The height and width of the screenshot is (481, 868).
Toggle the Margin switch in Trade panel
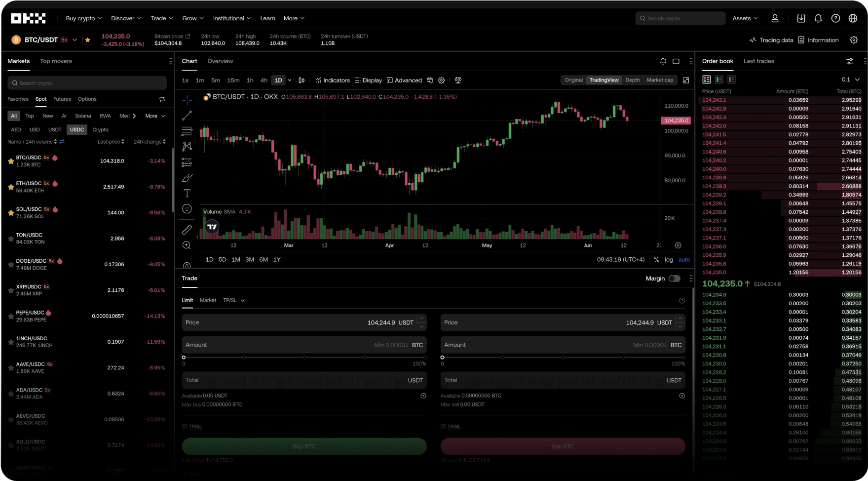point(675,279)
